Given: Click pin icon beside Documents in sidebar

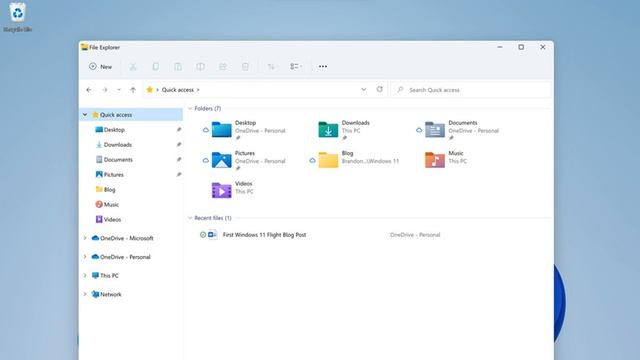Looking at the screenshot, I should [x=179, y=160].
